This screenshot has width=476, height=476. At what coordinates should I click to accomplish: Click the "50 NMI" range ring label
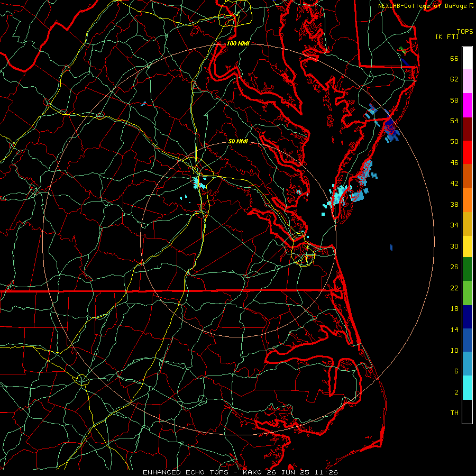click(238, 141)
